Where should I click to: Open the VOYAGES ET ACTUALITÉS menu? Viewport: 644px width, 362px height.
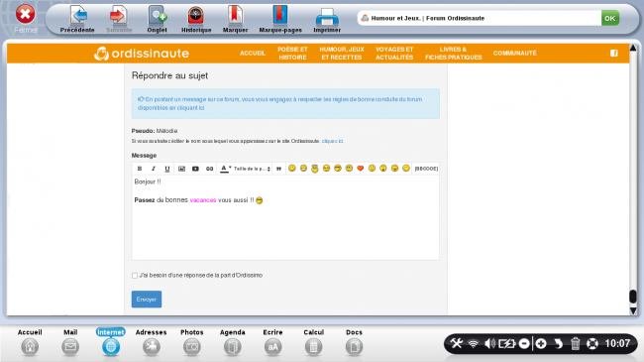coord(394,54)
